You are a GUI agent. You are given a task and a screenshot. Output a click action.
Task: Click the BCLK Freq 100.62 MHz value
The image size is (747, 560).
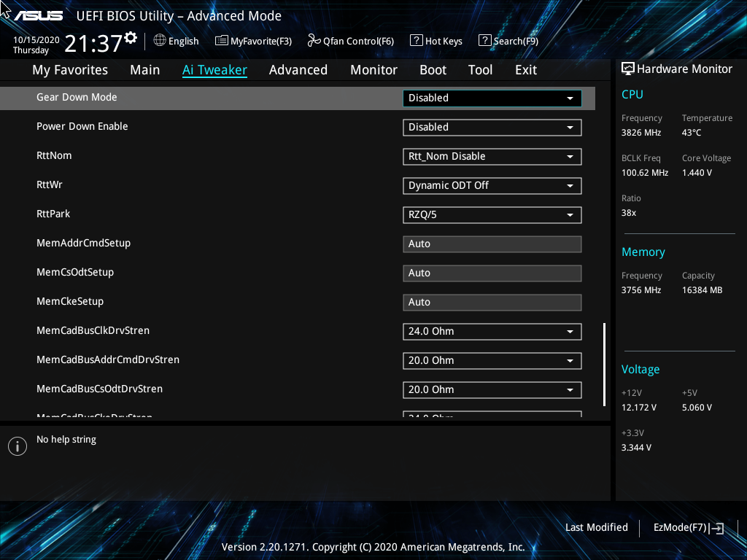click(645, 173)
